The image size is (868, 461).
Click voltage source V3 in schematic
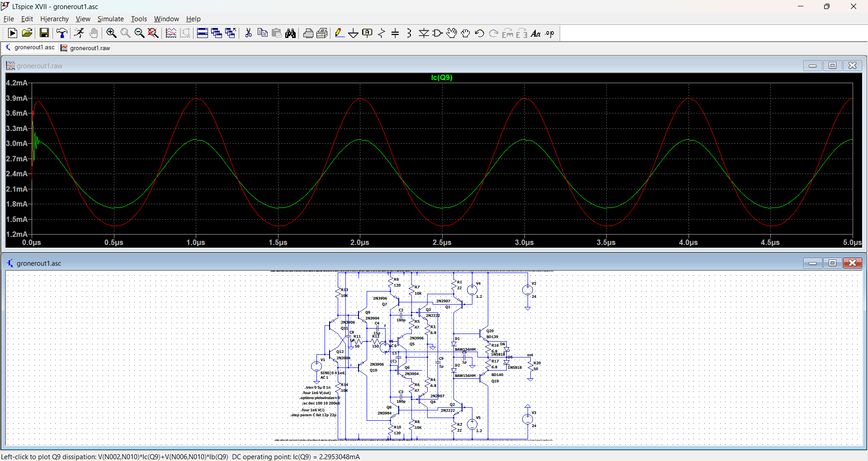click(528, 419)
